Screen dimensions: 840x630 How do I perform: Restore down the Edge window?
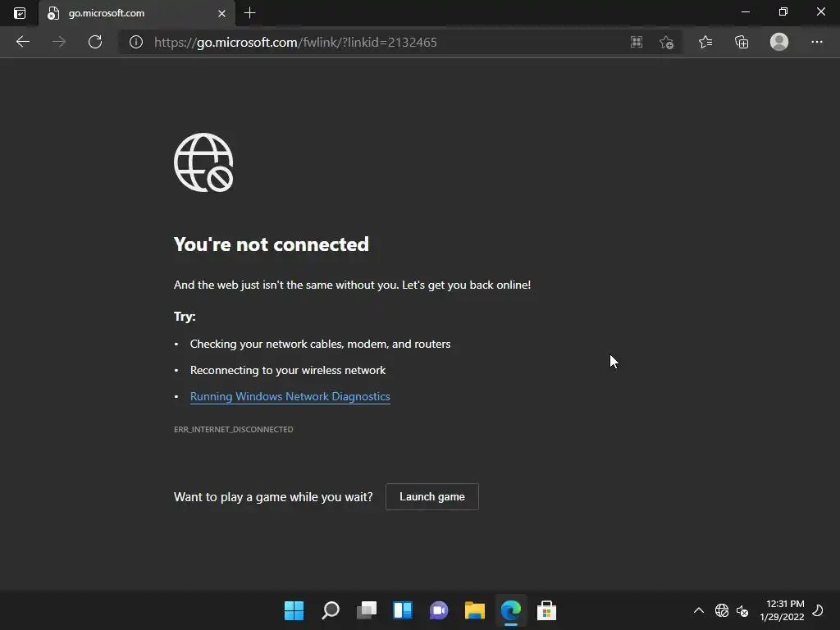[x=783, y=11]
